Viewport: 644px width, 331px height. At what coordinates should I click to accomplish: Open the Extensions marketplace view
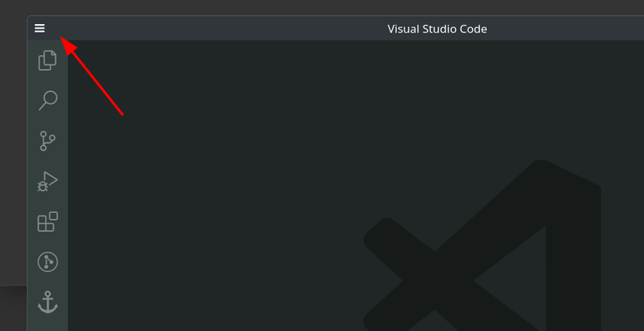47,222
